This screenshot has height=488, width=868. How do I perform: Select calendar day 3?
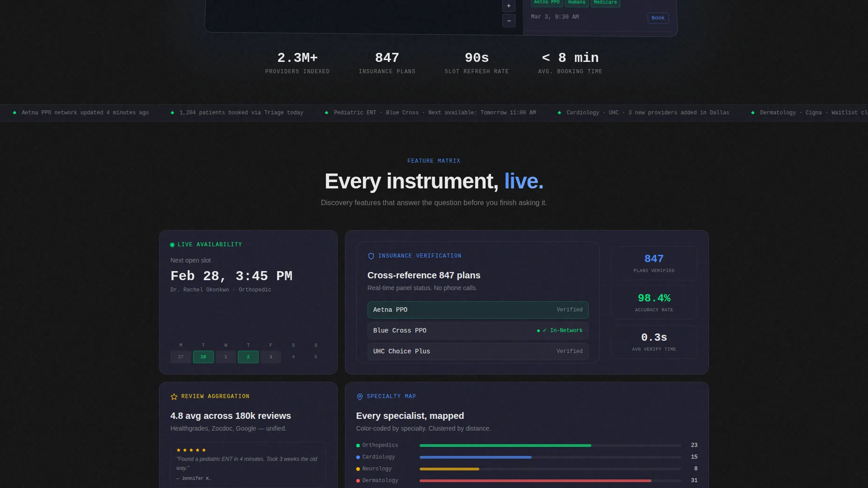tap(271, 357)
